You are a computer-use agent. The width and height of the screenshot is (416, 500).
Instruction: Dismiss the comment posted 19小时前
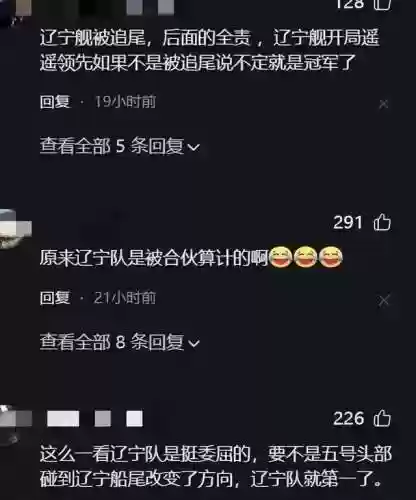click(x=384, y=104)
